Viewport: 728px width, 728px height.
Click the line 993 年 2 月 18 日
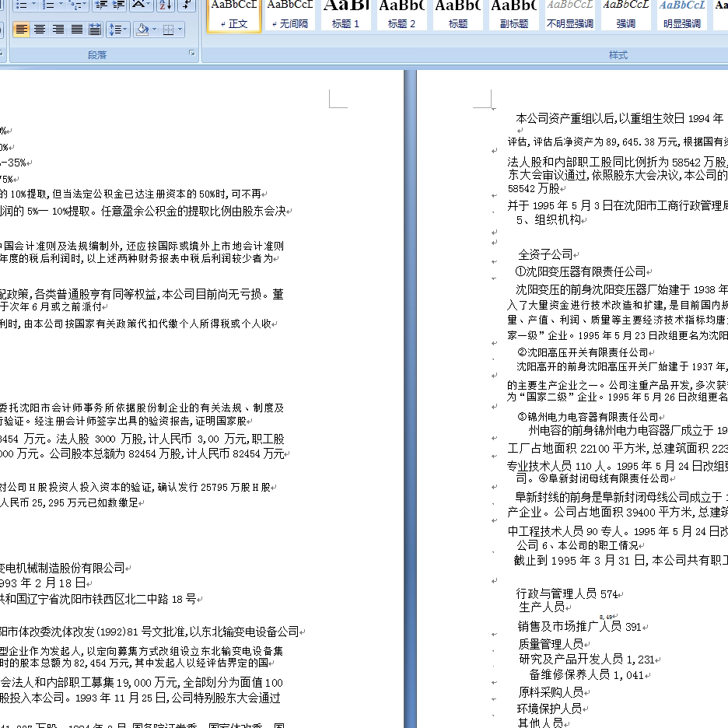click(43, 583)
